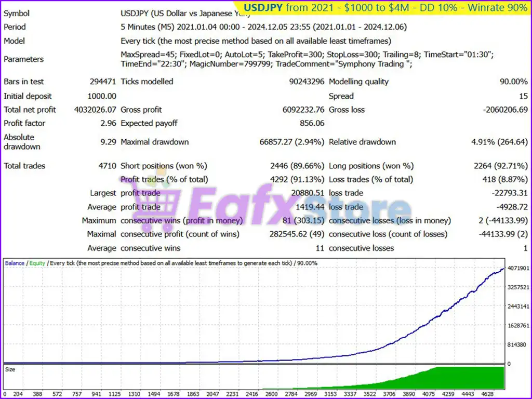
Task: Select the average consecutive wins value "11"
Action: click(320, 249)
